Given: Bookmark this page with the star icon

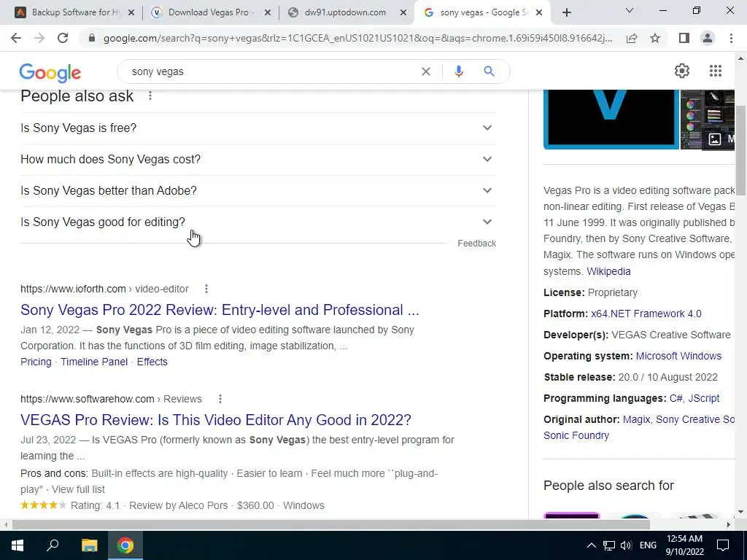Looking at the screenshot, I should click(655, 38).
